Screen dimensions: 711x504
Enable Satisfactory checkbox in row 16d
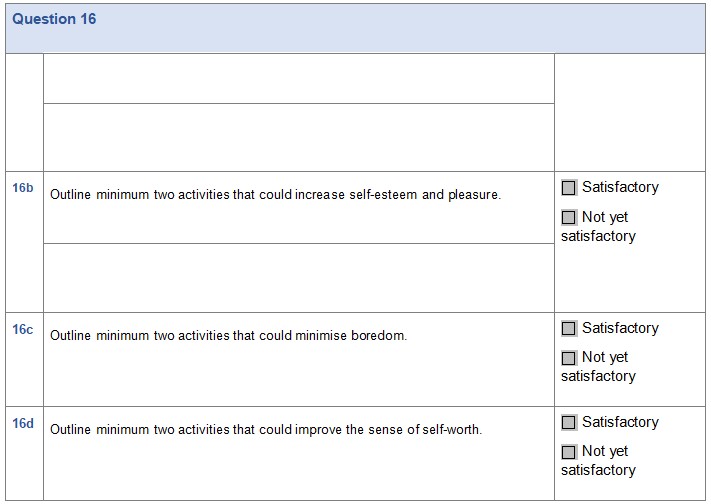click(569, 422)
